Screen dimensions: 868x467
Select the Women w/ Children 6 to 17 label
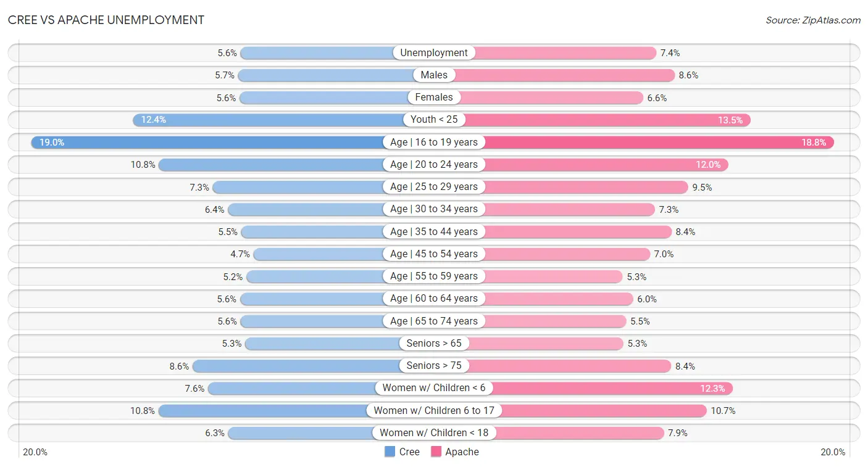[434, 410]
